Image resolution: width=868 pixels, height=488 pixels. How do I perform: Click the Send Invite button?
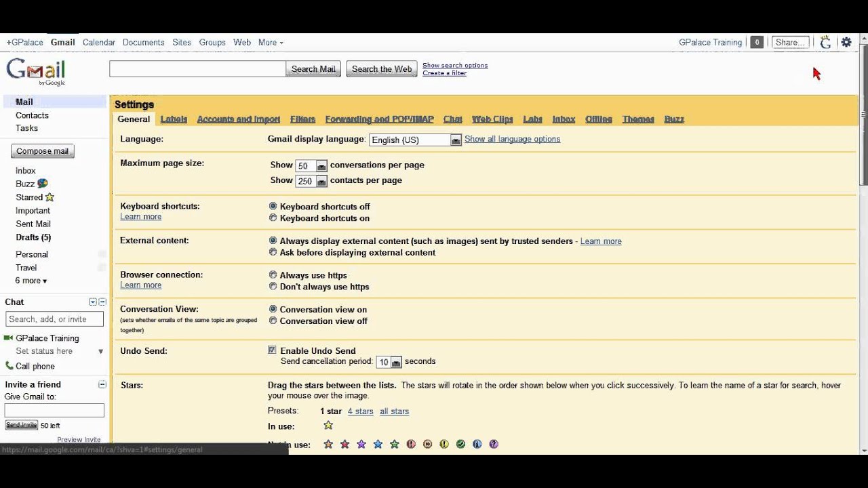21,425
